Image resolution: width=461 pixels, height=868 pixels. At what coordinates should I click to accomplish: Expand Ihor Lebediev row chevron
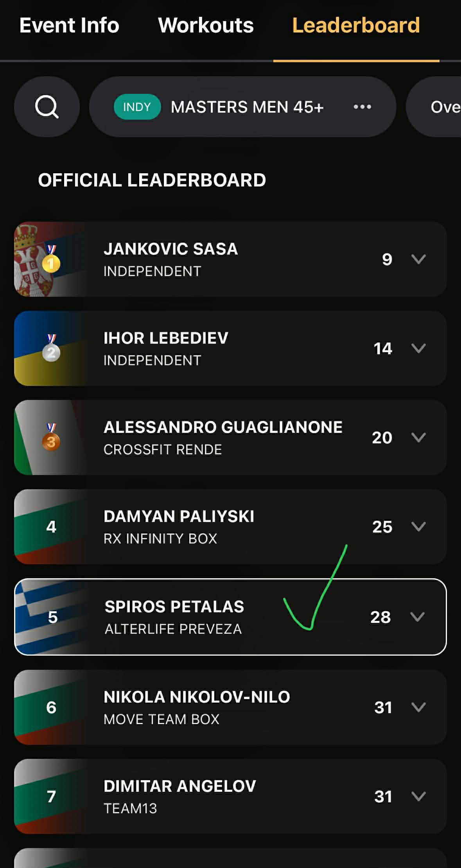click(418, 348)
